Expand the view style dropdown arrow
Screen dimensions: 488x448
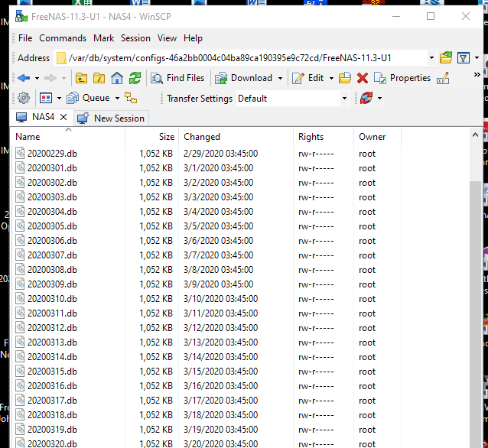pyautogui.click(x=59, y=99)
